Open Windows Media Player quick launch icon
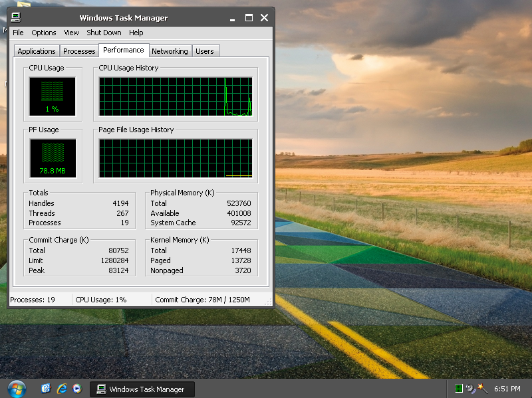 pos(77,389)
